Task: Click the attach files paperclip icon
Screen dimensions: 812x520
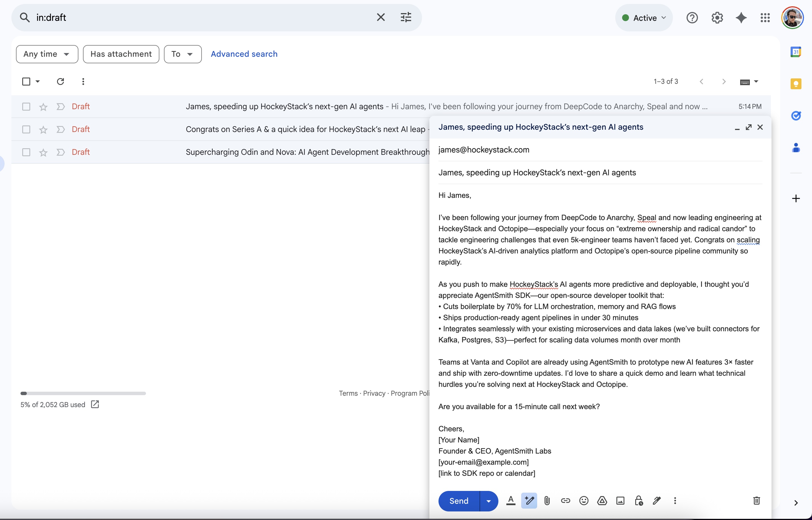Action: [x=547, y=501]
